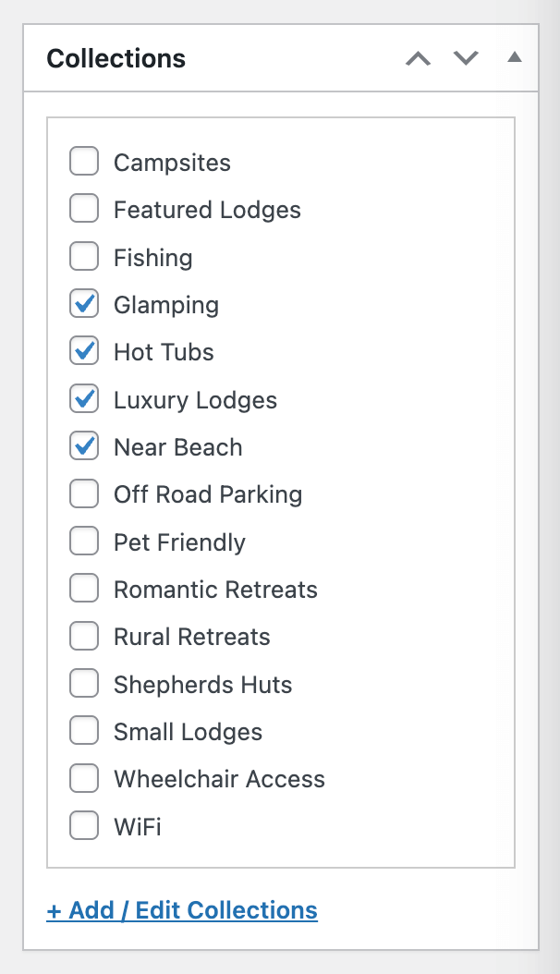560x974 pixels.
Task: Untick Luxury Lodges collection
Action: click(x=84, y=399)
